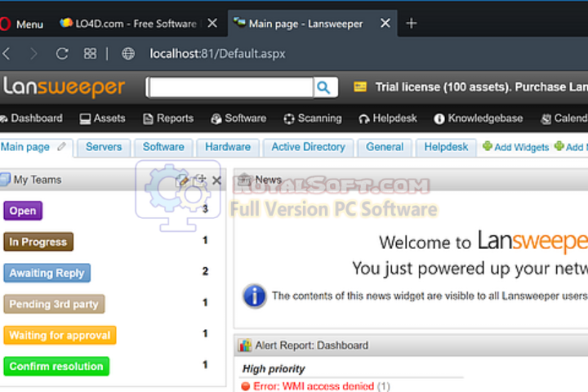
Task: Reload the current page
Action: 62,54
